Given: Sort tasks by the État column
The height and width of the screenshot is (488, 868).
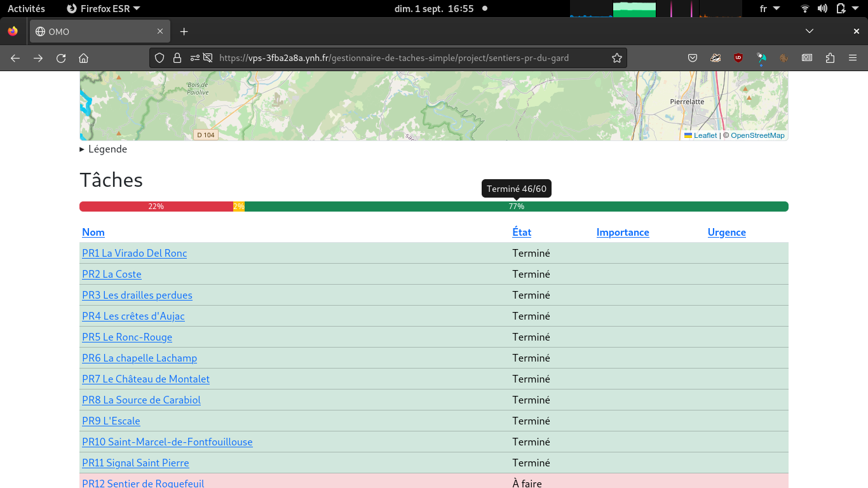Looking at the screenshot, I should [522, 233].
